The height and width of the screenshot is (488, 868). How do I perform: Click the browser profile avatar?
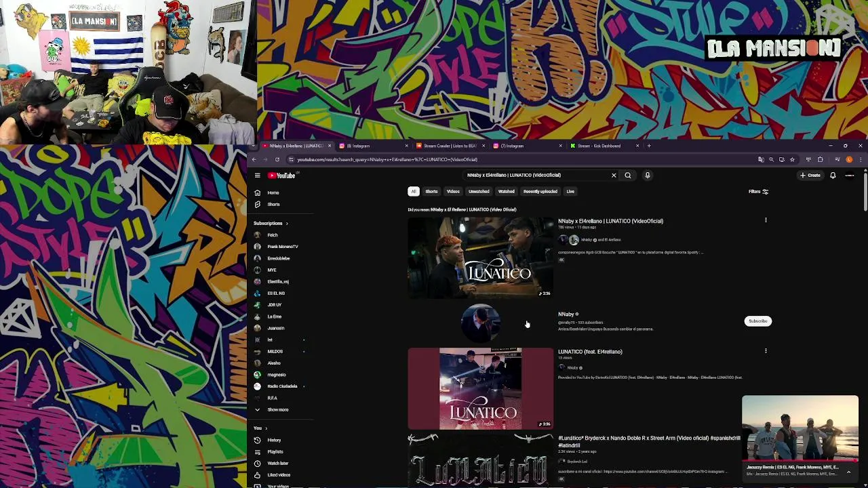(x=849, y=159)
